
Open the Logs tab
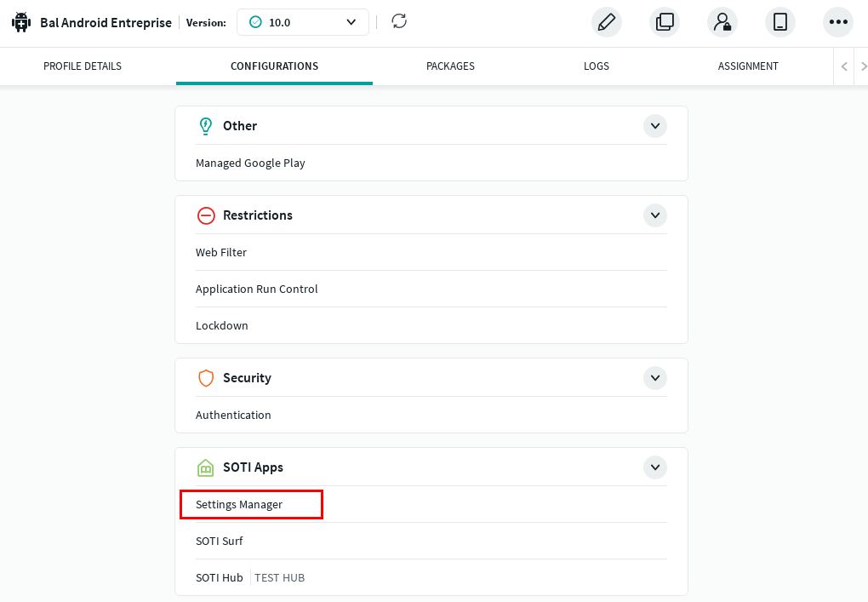[596, 66]
